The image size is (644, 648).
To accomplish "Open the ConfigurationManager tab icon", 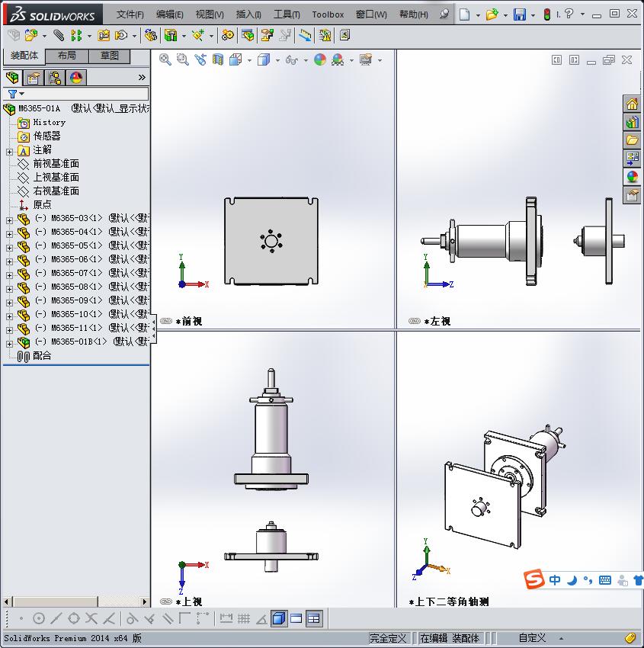I will tap(55, 78).
